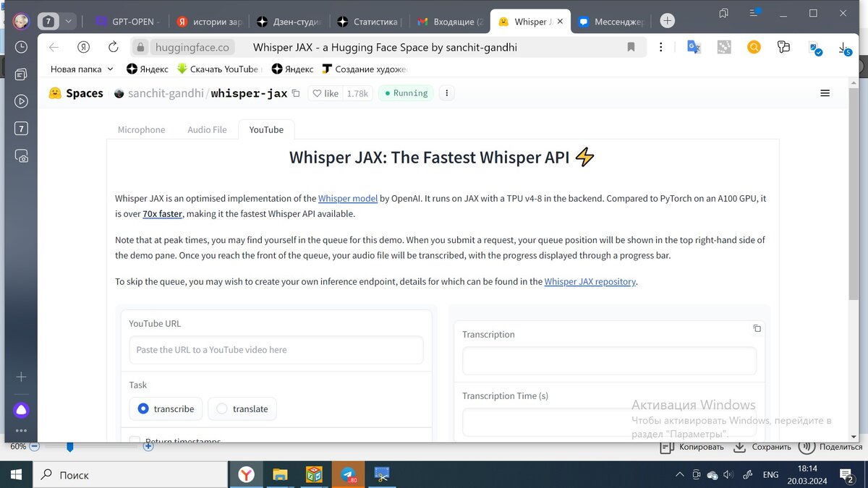Click the orange search extension icon
This screenshot has height=488, width=868.
(754, 47)
